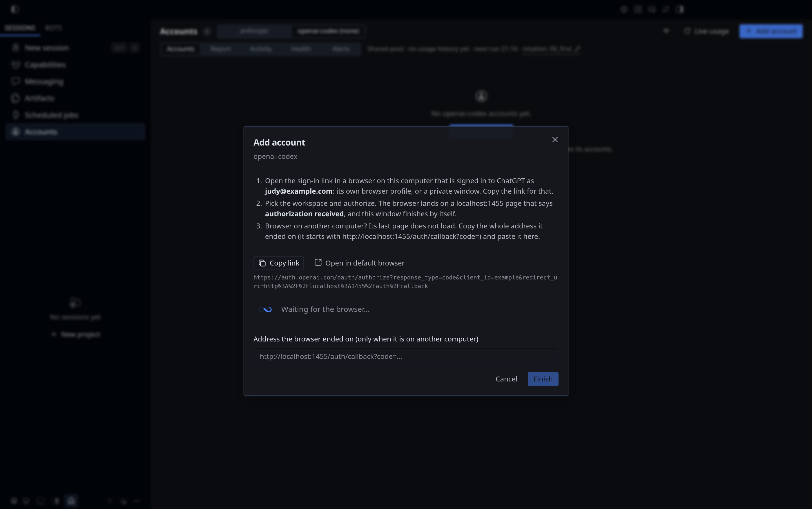Click the 'No sessions yet' text in the sidebar
This screenshot has width=812, height=509.
click(x=75, y=317)
